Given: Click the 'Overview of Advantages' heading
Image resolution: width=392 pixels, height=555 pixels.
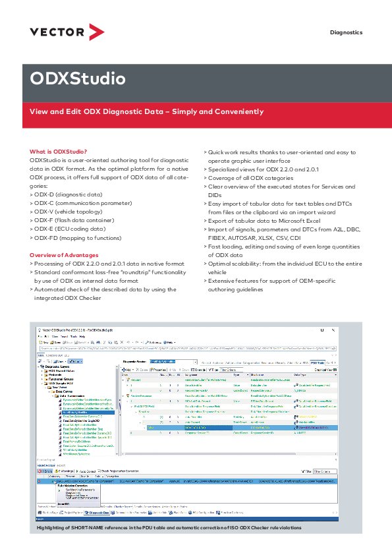Looking at the screenshot, I should tap(64, 255).
